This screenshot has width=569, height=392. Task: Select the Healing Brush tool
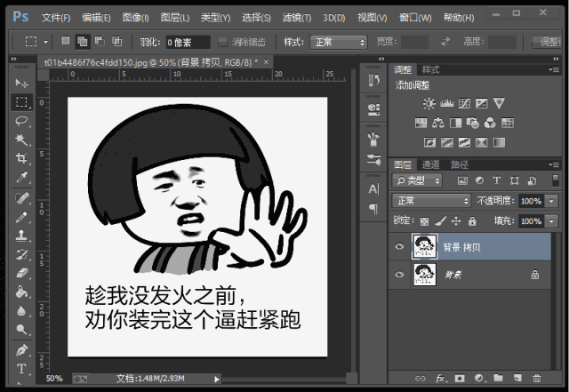[21, 198]
